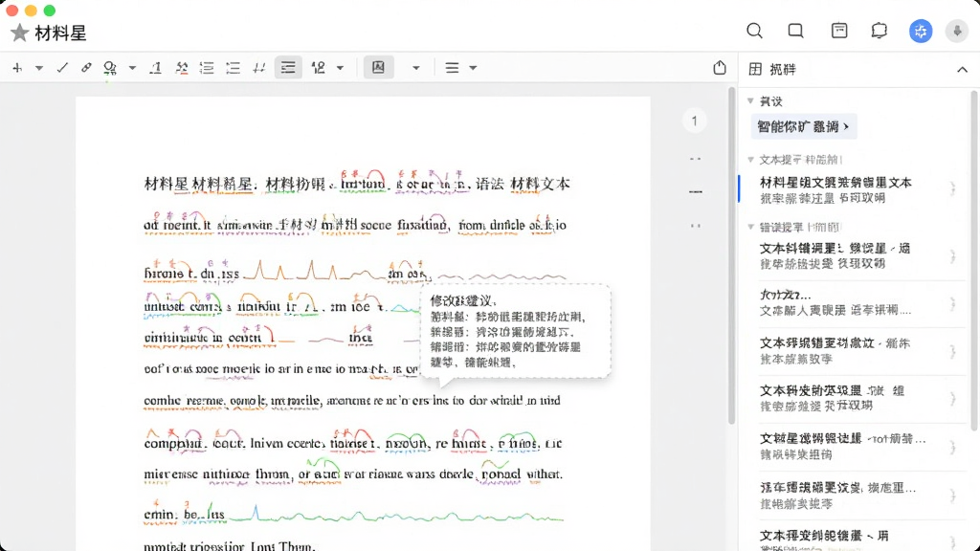Screen dimensions: 980x551
Task: Click the first line of document text
Action: (x=357, y=184)
